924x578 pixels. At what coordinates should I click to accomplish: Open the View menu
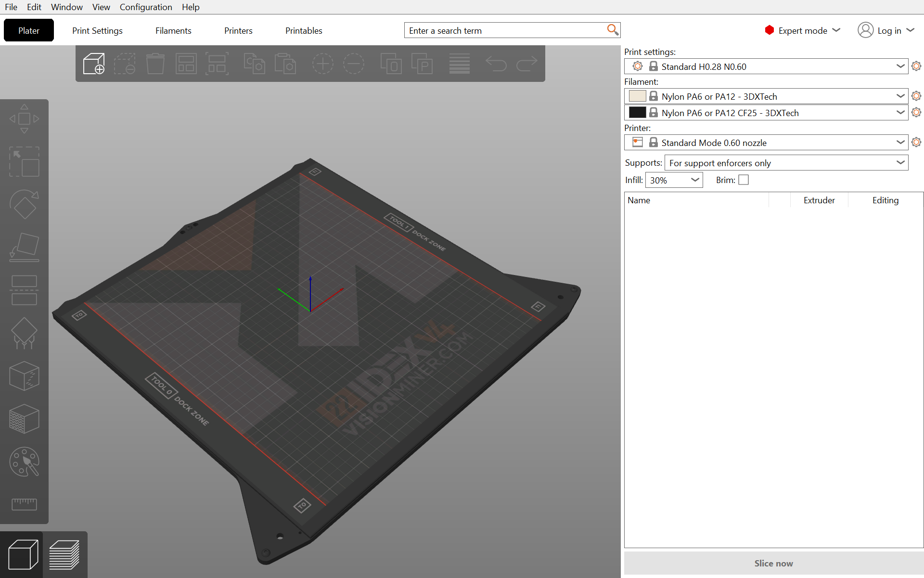pos(101,7)
